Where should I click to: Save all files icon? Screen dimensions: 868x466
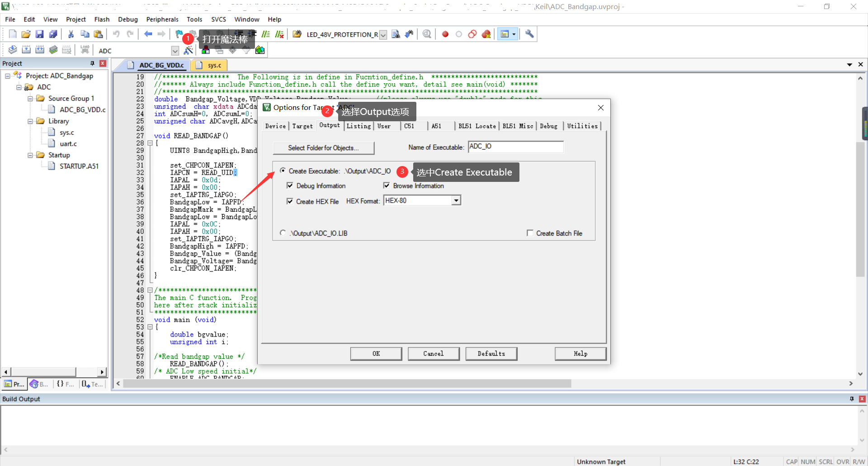53,34
